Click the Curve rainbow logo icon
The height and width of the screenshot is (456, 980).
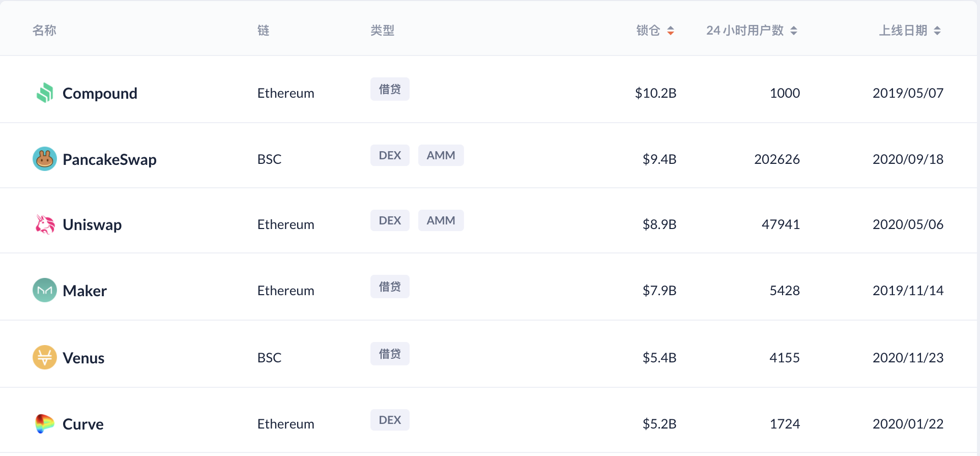click(45, 423)
